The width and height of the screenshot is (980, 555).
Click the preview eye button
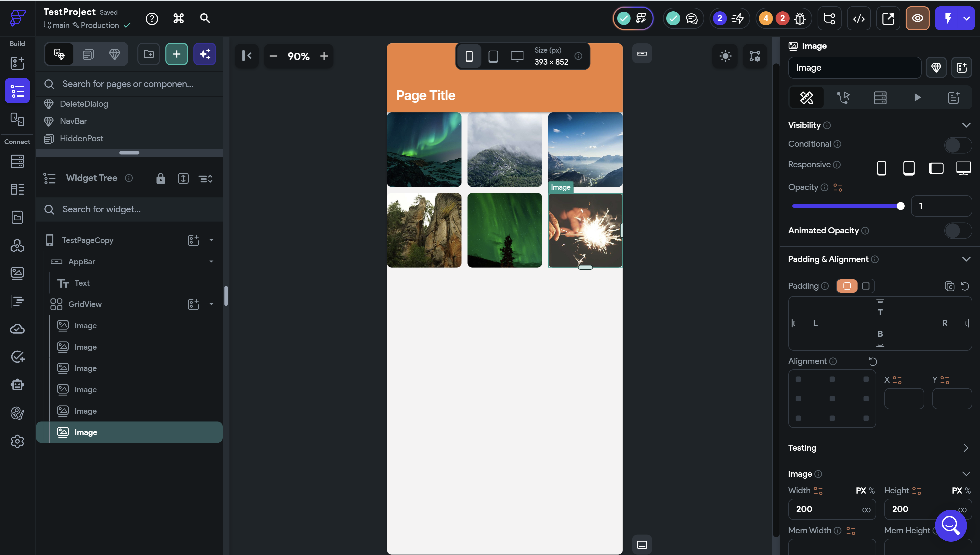coord(917,18)
